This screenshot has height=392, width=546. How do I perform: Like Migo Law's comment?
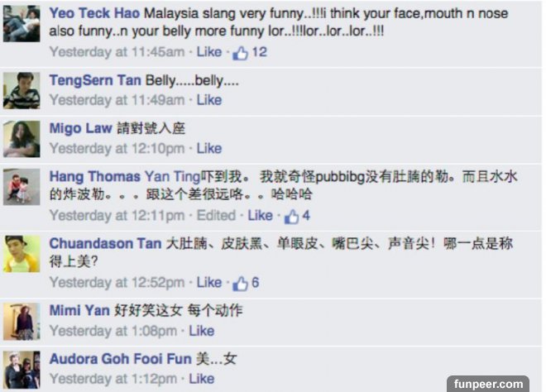(209, 149)
